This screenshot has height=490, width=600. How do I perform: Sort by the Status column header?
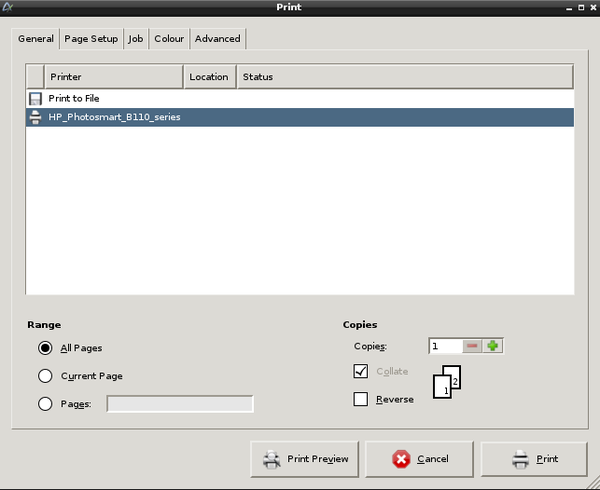click(405, 77)
